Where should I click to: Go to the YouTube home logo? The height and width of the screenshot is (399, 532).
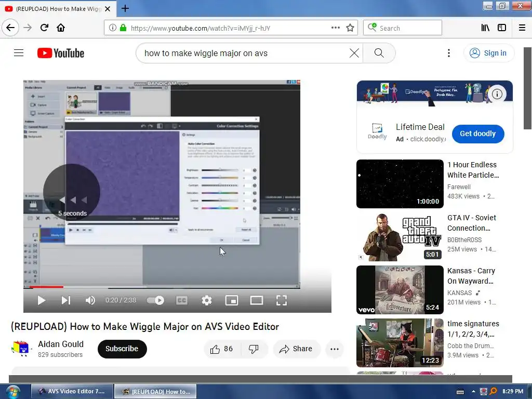[61, 54]
